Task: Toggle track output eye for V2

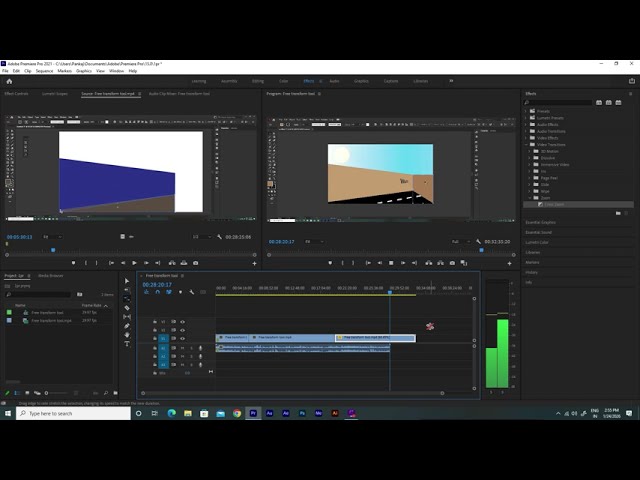Action: pyautogui.click(x=182, y=330)
